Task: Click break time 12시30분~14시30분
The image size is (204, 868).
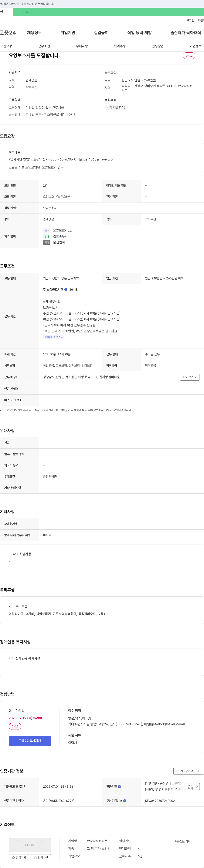Action: pyautogui.click(x=57, y=354)
